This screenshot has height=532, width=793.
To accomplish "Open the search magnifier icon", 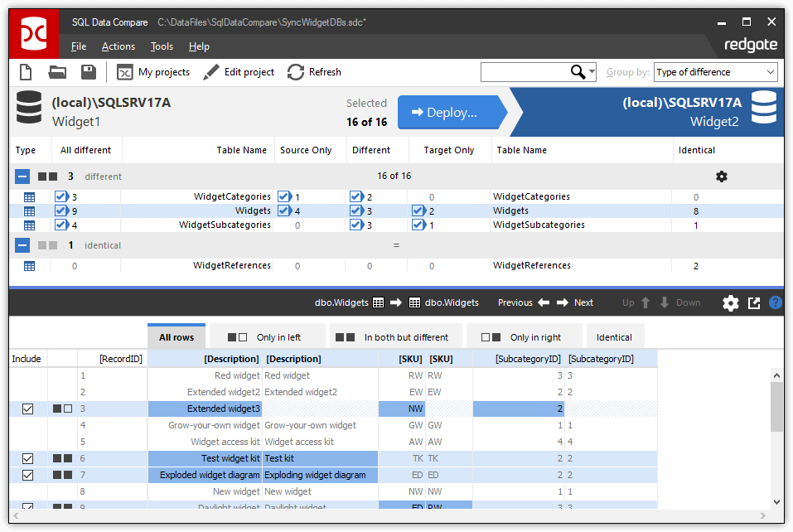I will tap(578, 72).
